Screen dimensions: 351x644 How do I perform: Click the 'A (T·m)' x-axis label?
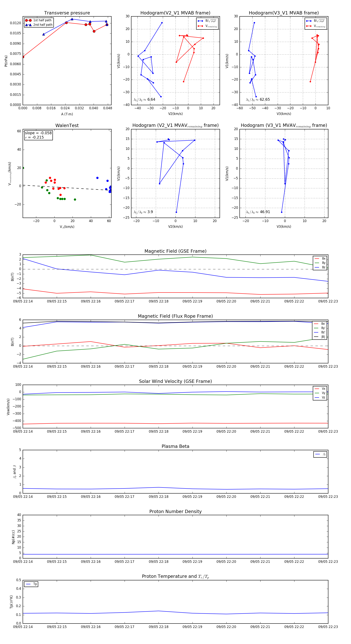click(67, 114)
